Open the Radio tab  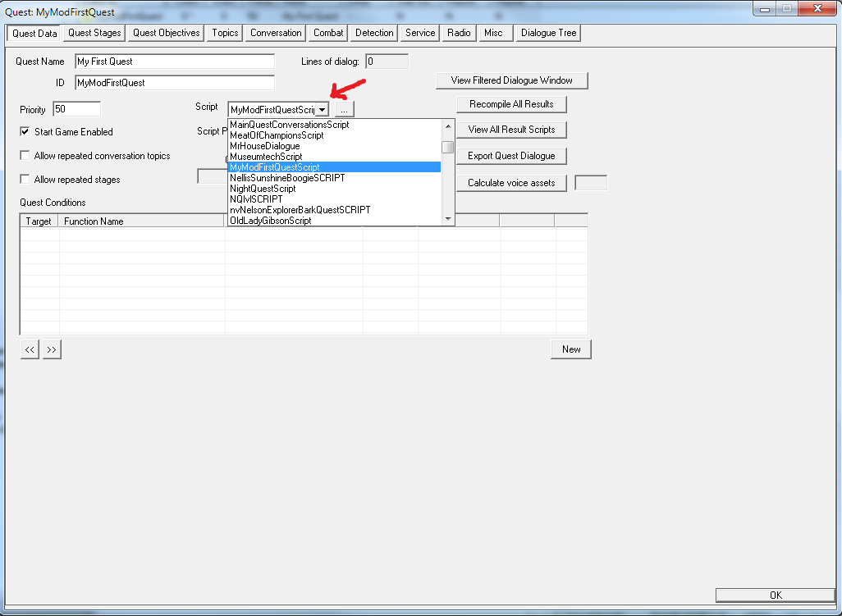pos(458,33)
